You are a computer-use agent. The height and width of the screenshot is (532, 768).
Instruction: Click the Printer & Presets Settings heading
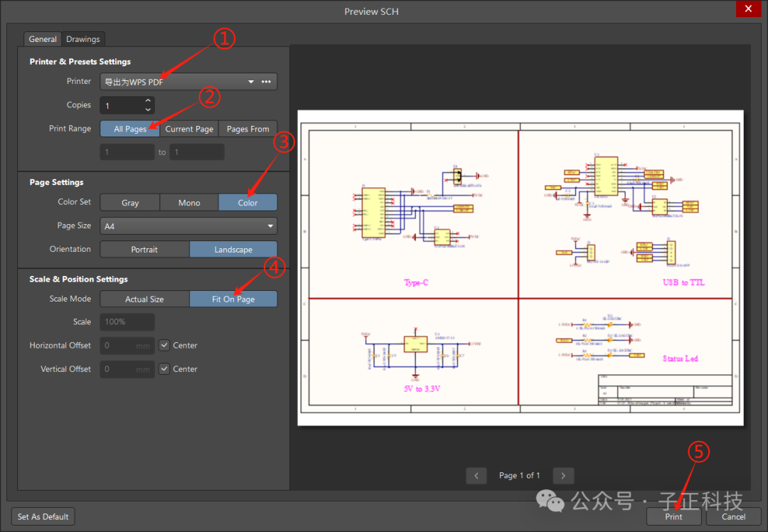80,62
